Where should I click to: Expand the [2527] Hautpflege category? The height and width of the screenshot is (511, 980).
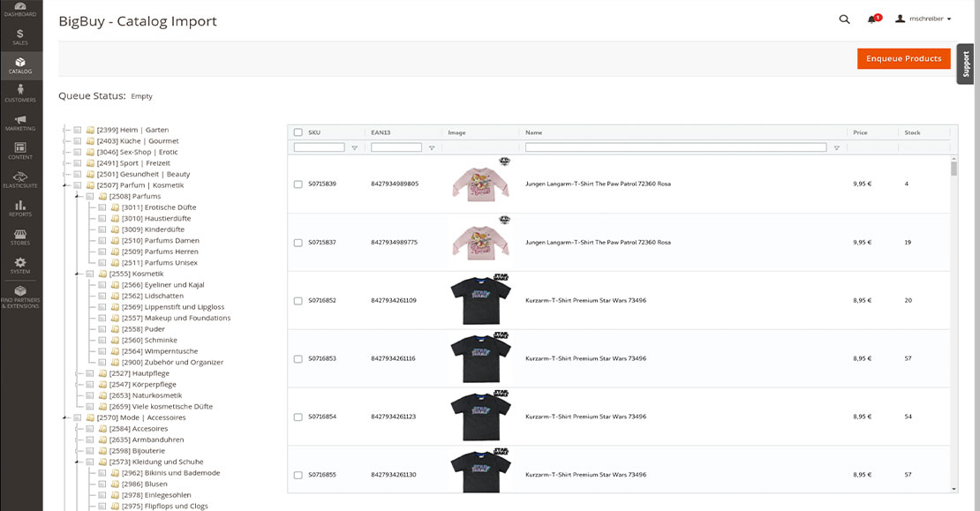tap(76, 373)
